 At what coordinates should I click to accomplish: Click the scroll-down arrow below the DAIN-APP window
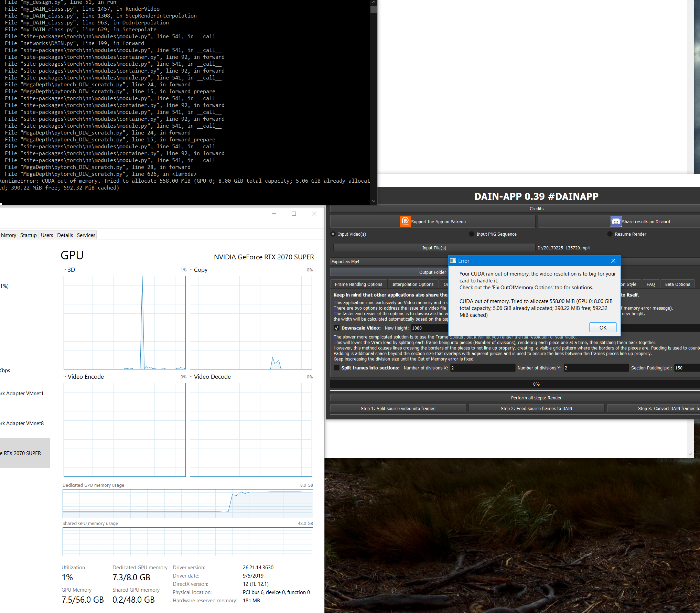click(690, 454)
